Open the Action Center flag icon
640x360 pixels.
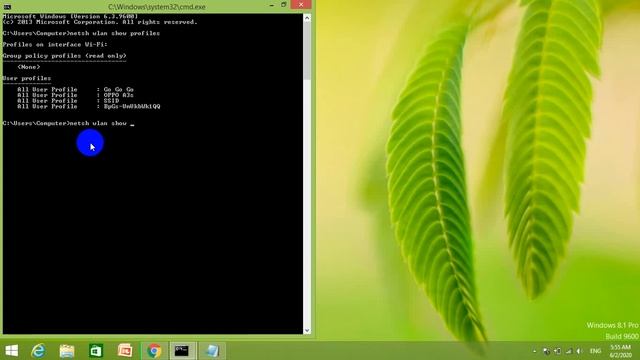pyautogui.click(x=546, y=351)
